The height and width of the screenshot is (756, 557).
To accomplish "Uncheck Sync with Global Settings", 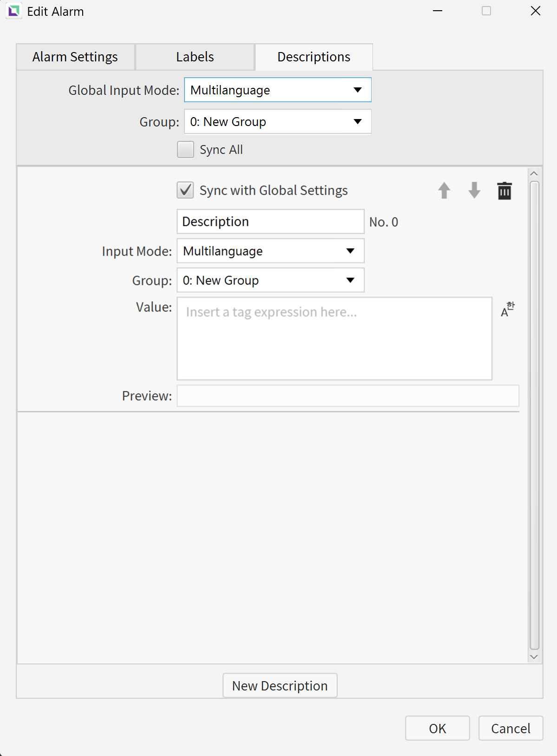I will point(185,190).
